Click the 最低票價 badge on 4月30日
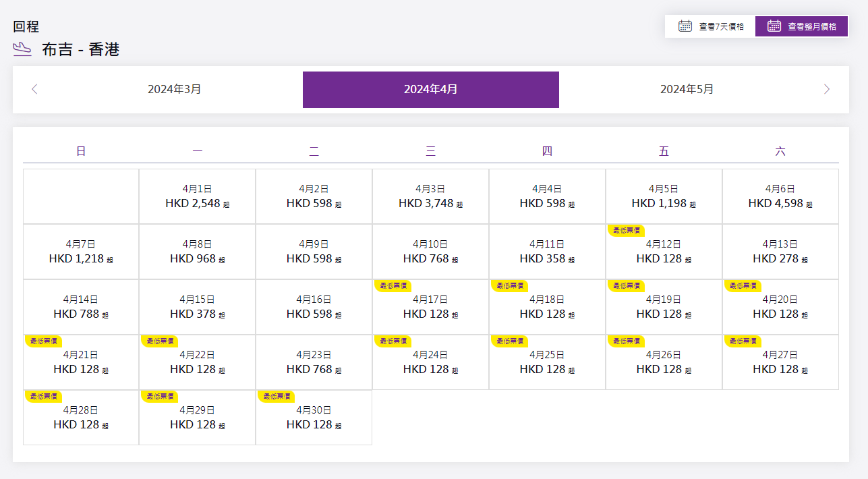 point(276,397)
